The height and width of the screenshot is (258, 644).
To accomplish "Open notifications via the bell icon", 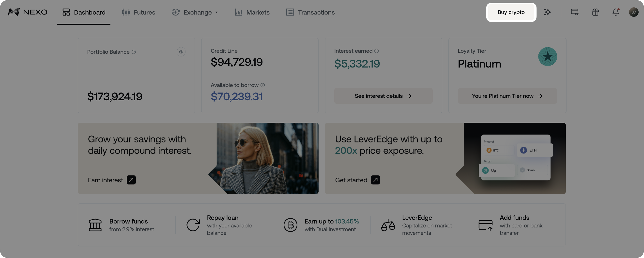I will point(616,12).
